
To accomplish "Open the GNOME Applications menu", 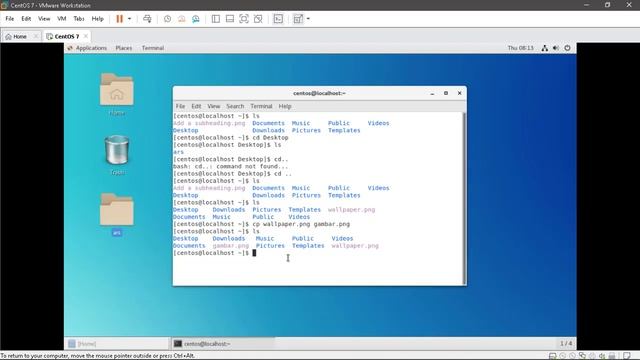I will tap(87, 48).
